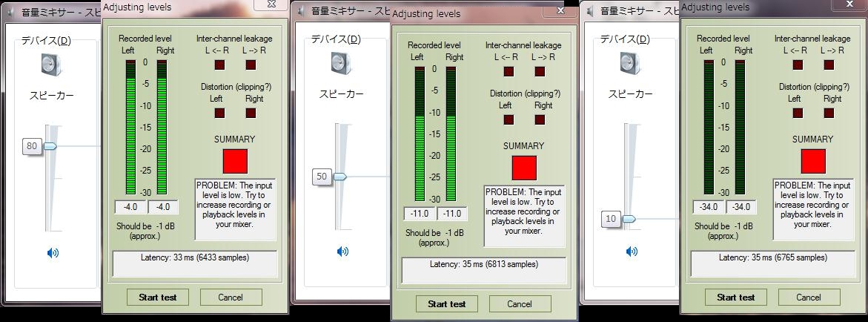Close the Adjusting levels window showing -11.0 level
The image size is (868, 322).
pos(560,10)
